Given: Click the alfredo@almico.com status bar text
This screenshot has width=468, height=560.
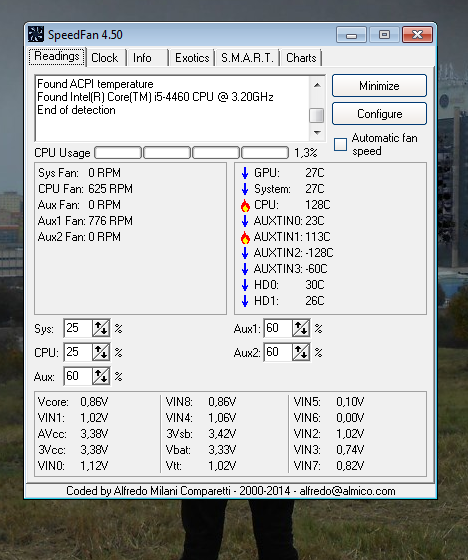Looking at the screenshot, I should (348, 491).
